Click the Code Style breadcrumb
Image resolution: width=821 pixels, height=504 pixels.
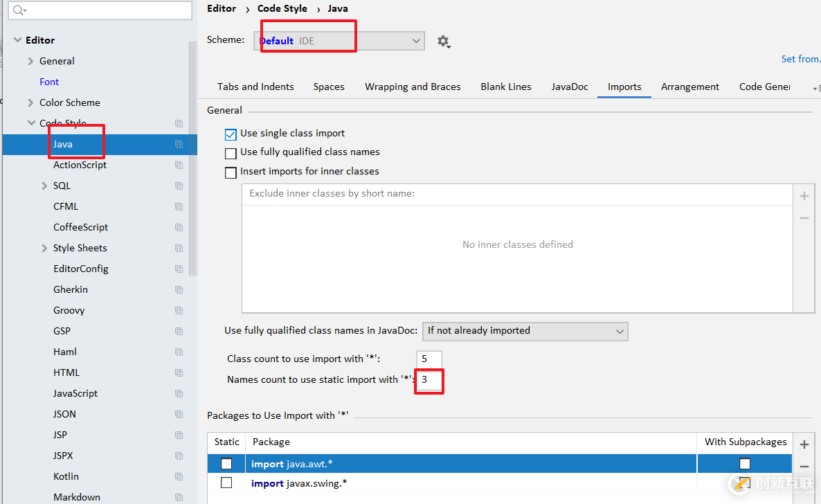282,8
